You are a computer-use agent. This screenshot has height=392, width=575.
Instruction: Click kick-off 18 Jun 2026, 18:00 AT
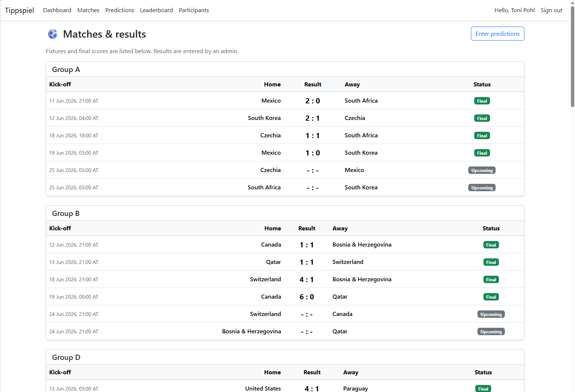(x=74, y=135)
